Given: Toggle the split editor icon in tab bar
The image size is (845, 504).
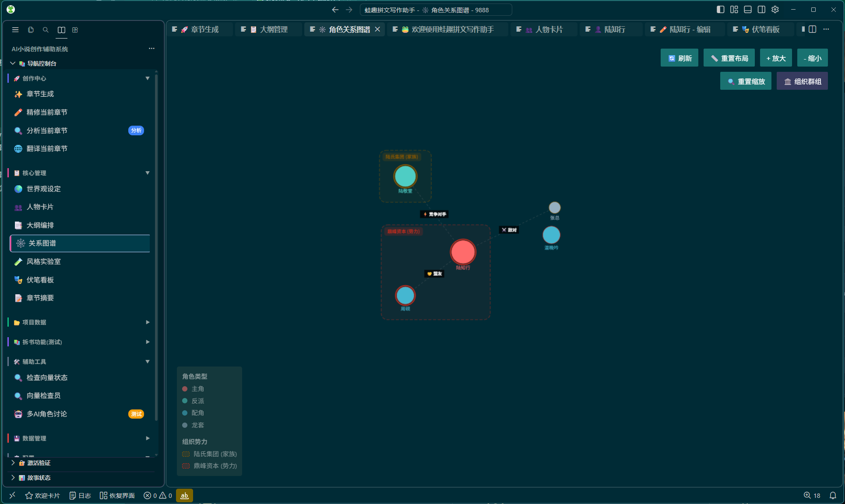Looking at the screenshot, I should (x=813, y=29).
